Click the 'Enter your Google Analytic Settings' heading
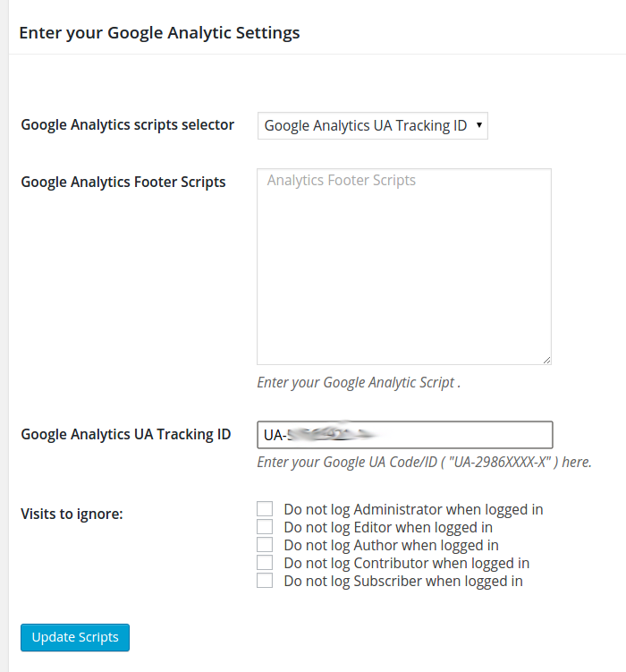This screenshot has height=672, width=626. pyautogui.click(x=159, y=33)
